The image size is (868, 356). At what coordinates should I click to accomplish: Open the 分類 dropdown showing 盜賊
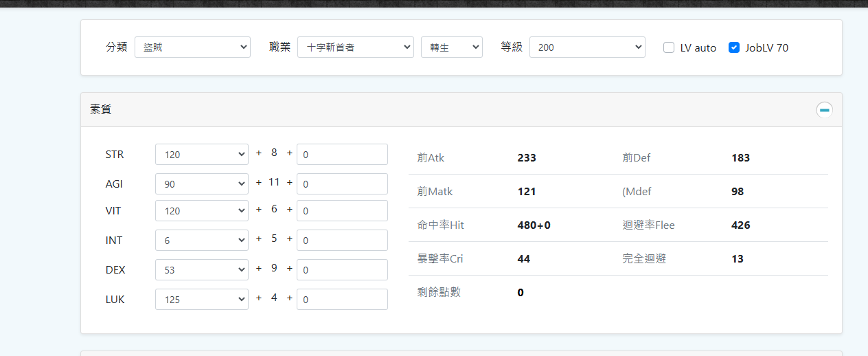(192, 47)
